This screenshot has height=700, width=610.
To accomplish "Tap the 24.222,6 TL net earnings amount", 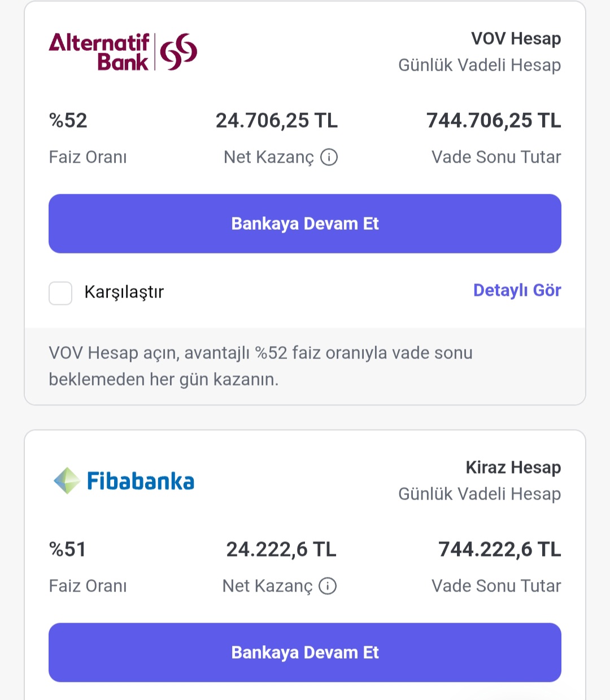I will pyautogui.click(x=281, y=550).
